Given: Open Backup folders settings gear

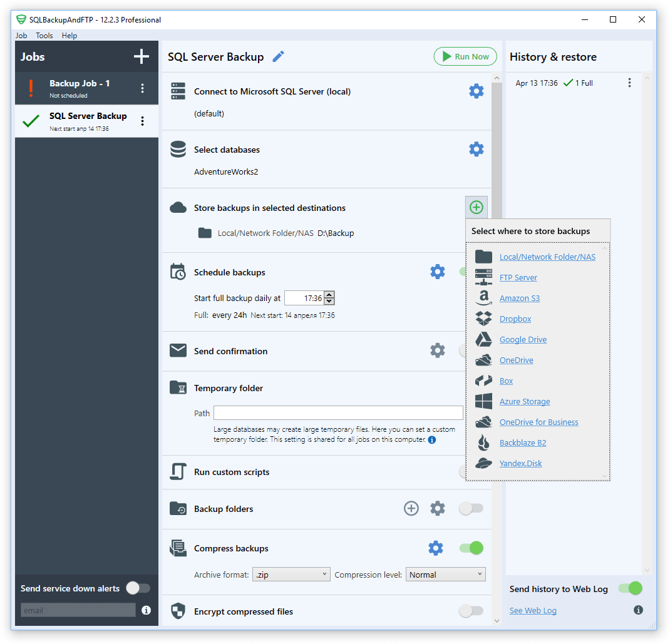Looking at the screenshot, I should tap(437, 508).
